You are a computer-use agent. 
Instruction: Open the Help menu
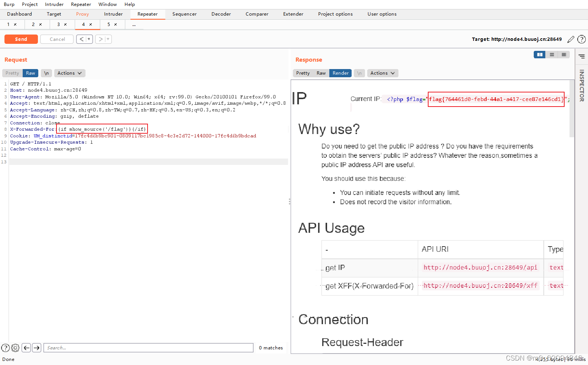point(130,4)
